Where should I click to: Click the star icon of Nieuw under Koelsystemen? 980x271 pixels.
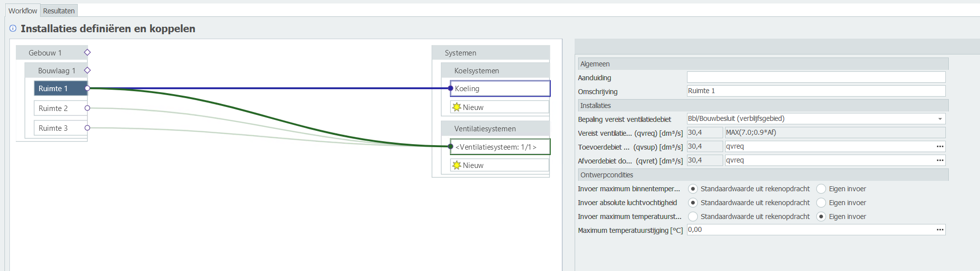click(457, 107)
